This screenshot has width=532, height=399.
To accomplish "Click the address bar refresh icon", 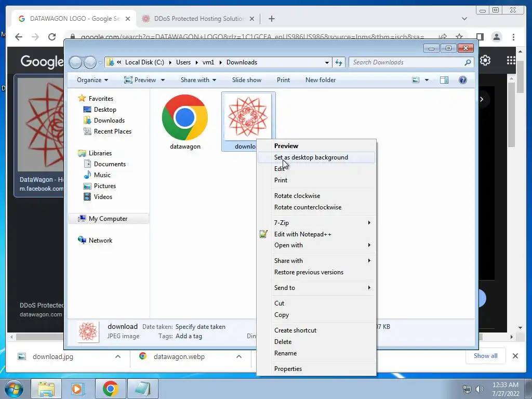I will pos(339,62).
